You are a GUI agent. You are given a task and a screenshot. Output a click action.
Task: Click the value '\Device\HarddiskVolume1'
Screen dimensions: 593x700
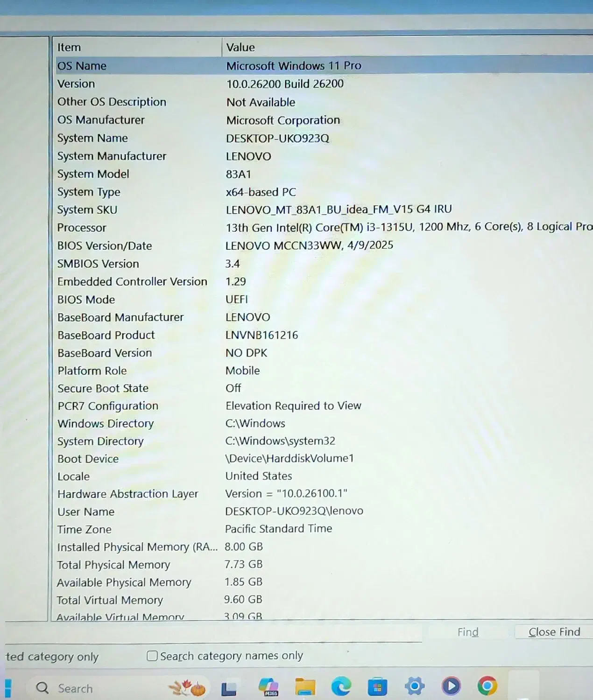[x=289, y=458]
